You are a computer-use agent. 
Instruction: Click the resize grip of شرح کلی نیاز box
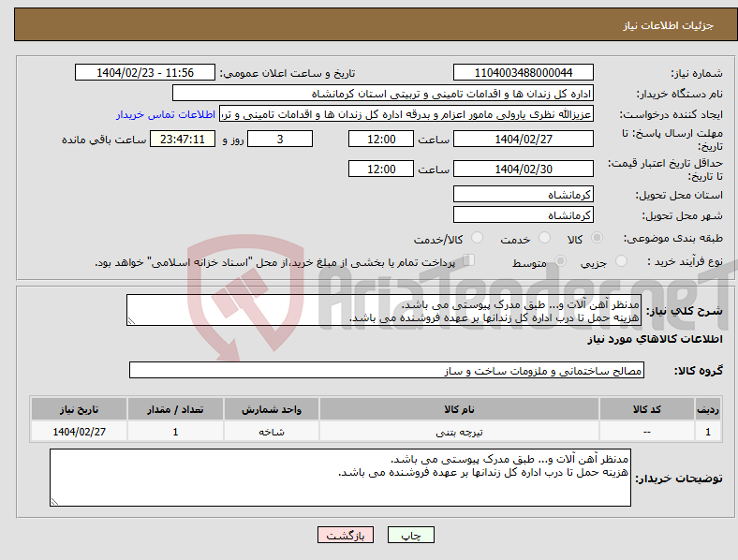pyautogui.click(x=131, y=321)
